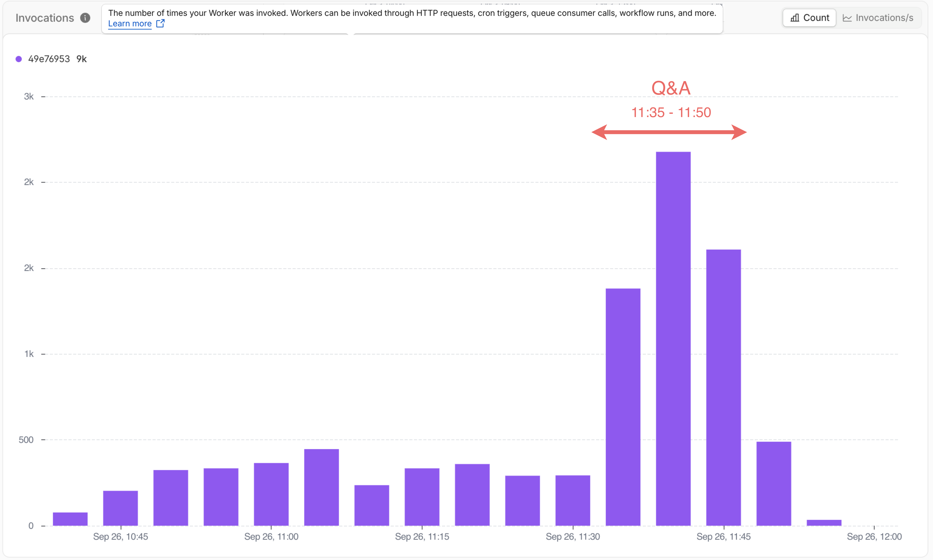Click the external link icon beside Learn more
Screen dimensions: 933x560
pyautogui.click(x=160, y=23)
